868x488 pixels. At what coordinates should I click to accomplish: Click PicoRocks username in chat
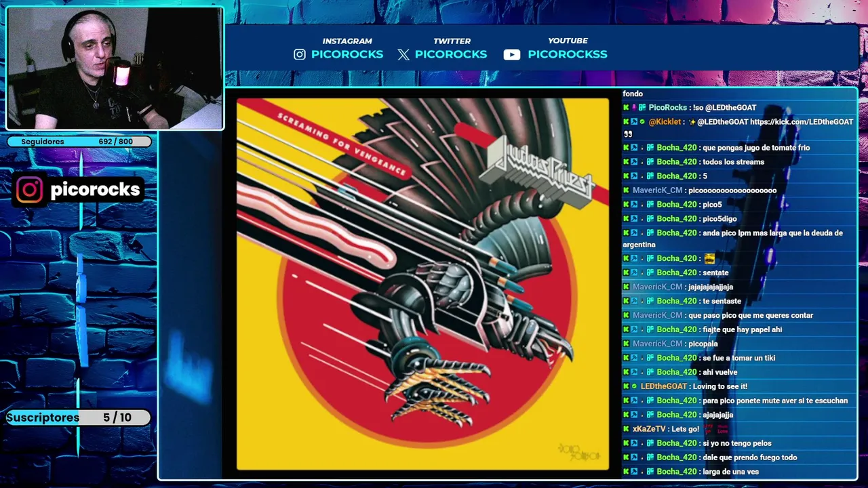pyautogui.click(x=667, y=108)
